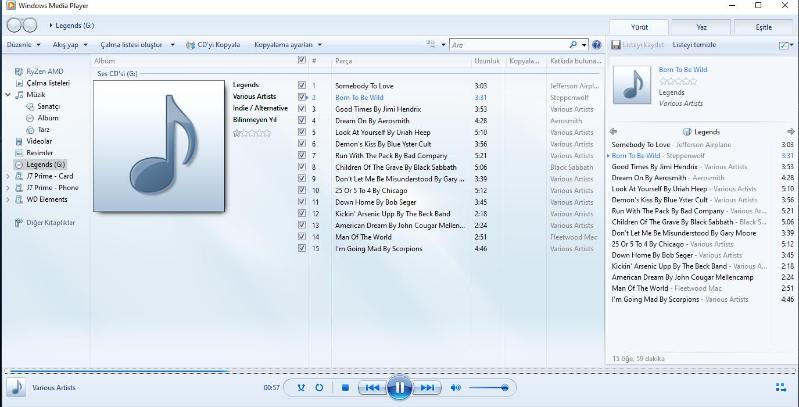Uncheck track 10 25 Or 5 To 4 checkbox

pyautogui.click(x=302, y=190)
